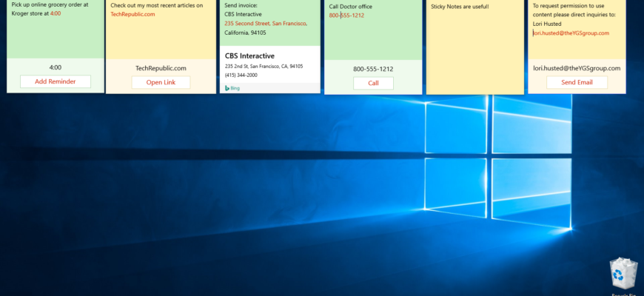The width and height of the screenshot is (644, 296).
Task: Click 'Call Doctor office' text
Action: [351, 7]
